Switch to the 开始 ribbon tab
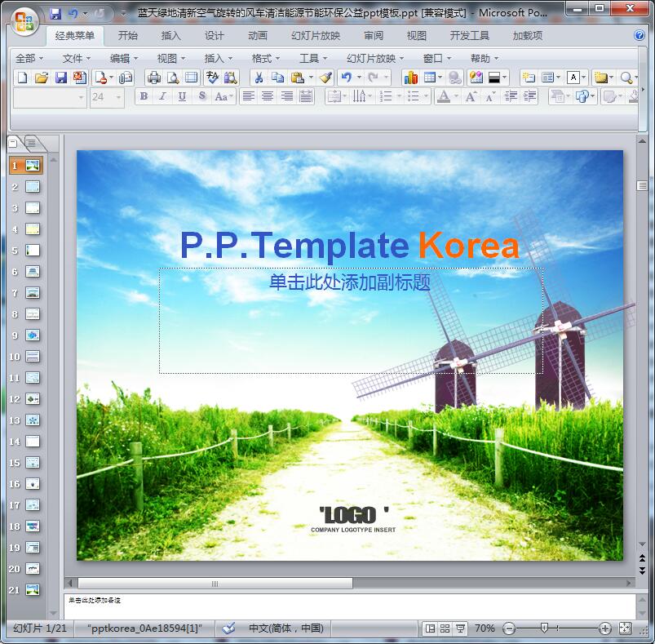Viewport: 655px width, 644px height. tap(127, 36)
